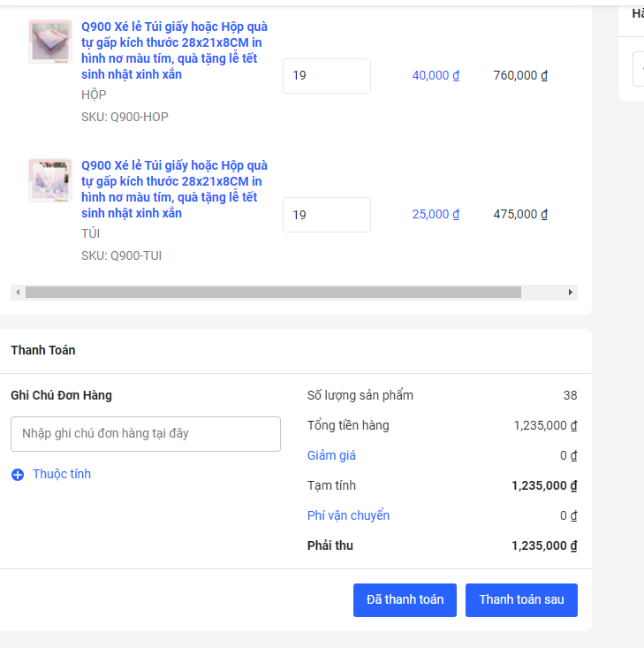This screenshot has height=648, width=644.
Task: Open the HỘP product thumbnail image
Action: [x=50, y=42]
